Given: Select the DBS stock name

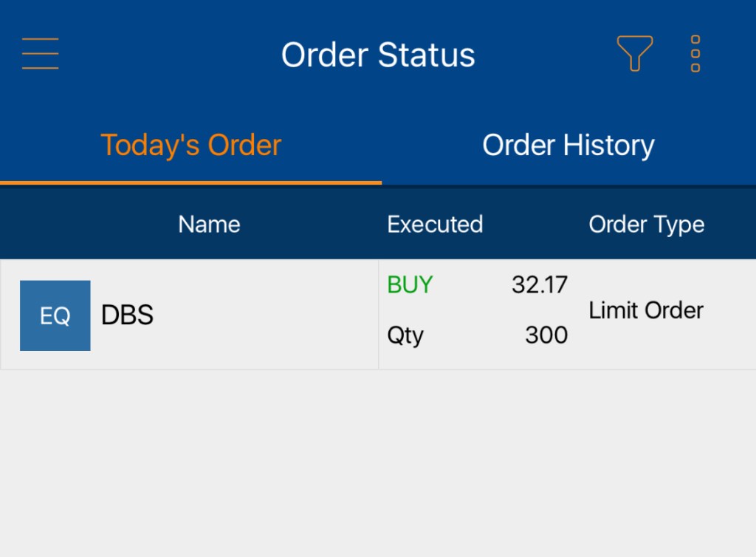Looking at the screenshot, I should coord(127,315).
